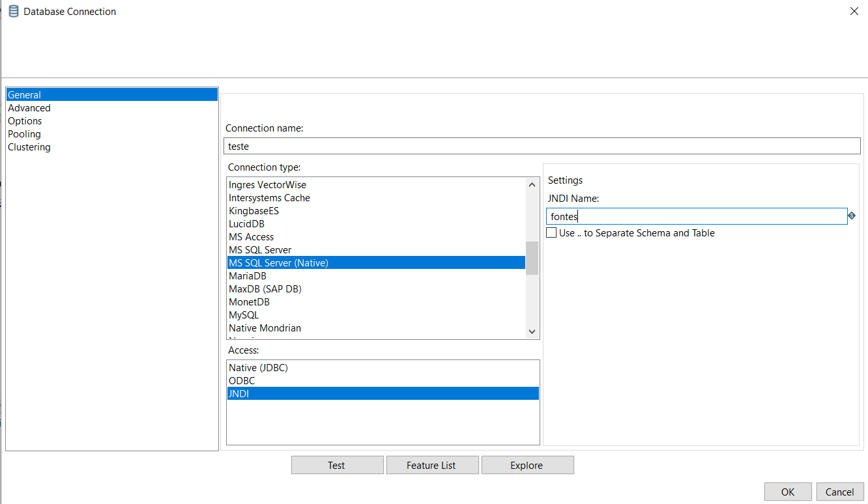Click the database icon in title bar
868x504 pixels.
click(13, 11)
